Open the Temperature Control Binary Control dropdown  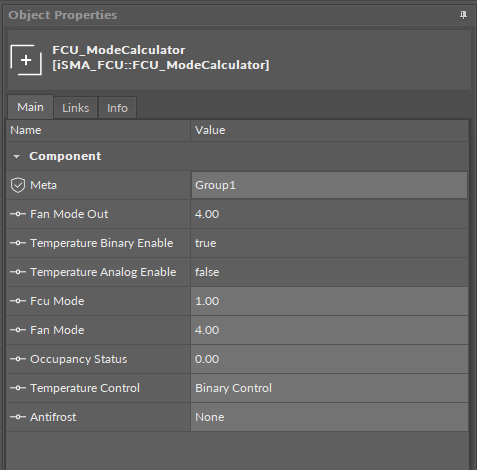coord(329,388)
